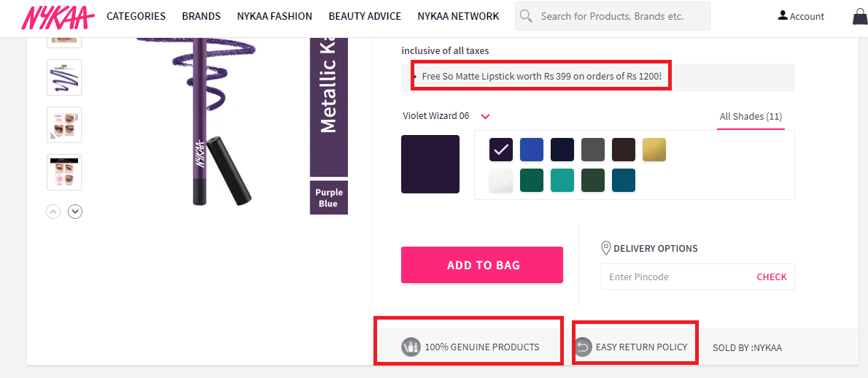This screenshot has height=378, width=868.
Task: Select the purple swirl swatch thumbnail
Action: click(64, 77)
